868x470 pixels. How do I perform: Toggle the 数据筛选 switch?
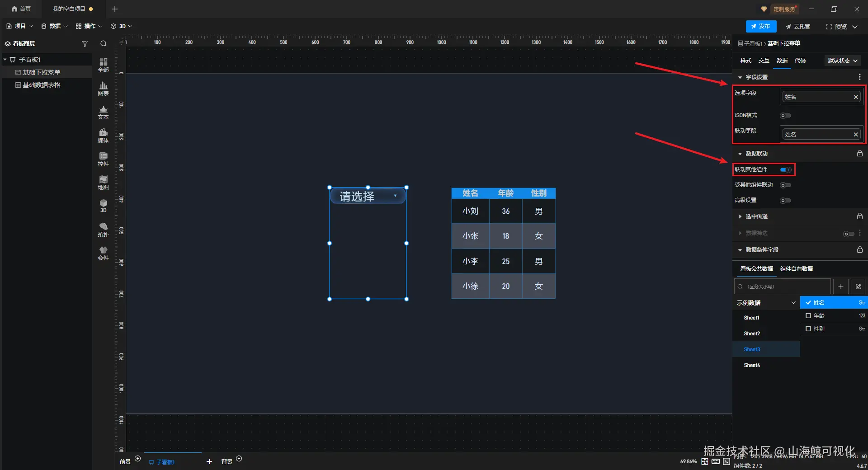coord(849,234)
